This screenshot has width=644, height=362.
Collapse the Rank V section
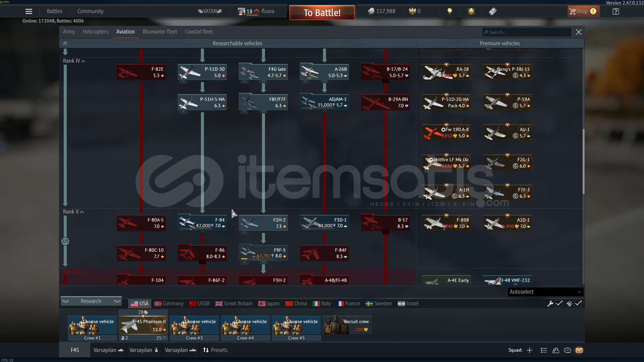click(x=73, y=212)
